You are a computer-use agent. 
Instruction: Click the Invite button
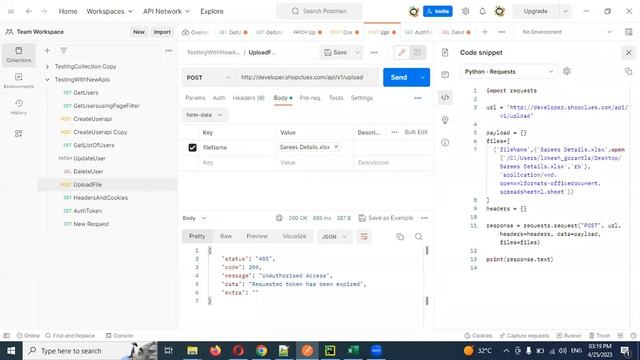click(438, 11)
